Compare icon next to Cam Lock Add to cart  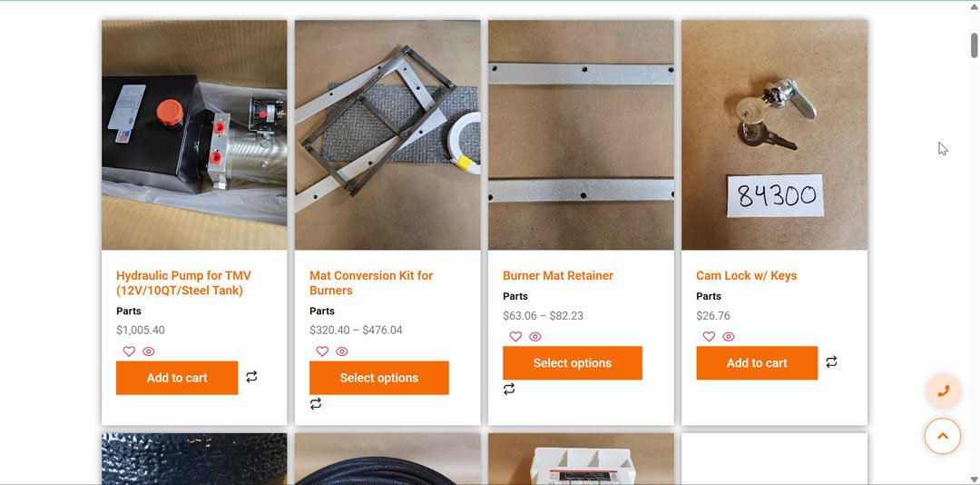pyautogui.click(x=831, y=362)
